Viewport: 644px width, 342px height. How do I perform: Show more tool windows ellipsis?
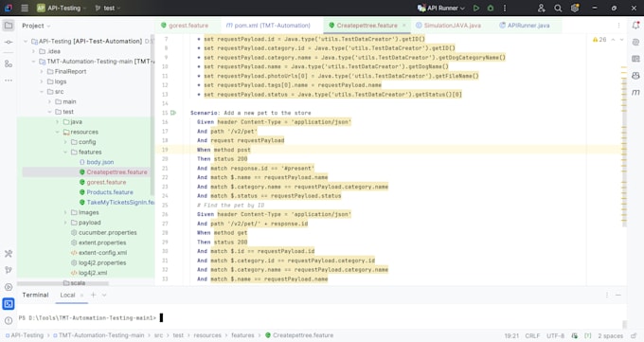tap(9, 81)
